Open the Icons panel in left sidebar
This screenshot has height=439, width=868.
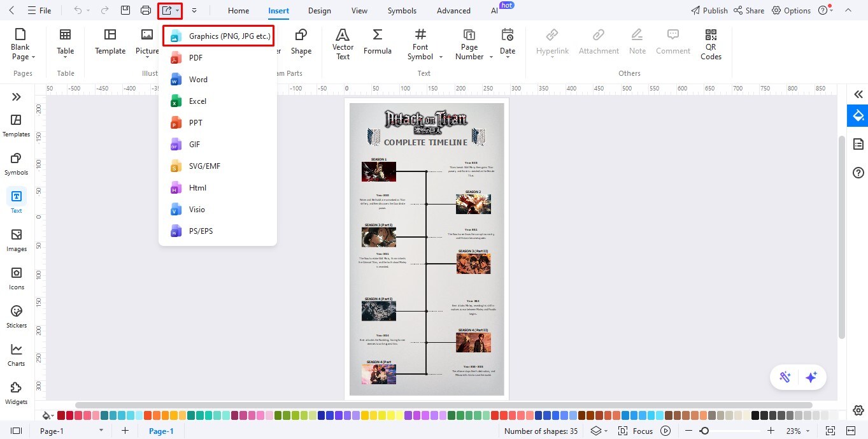coord(17,278)
